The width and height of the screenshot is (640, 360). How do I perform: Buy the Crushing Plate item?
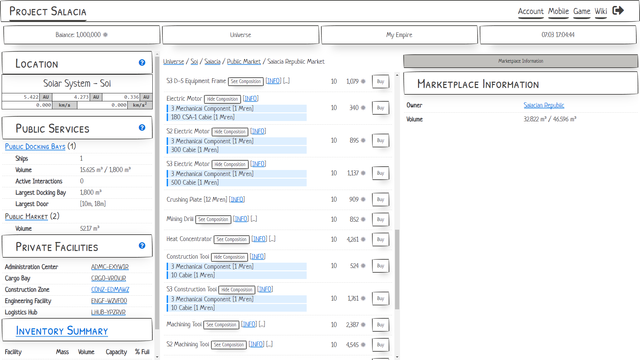tap(380, 200)
